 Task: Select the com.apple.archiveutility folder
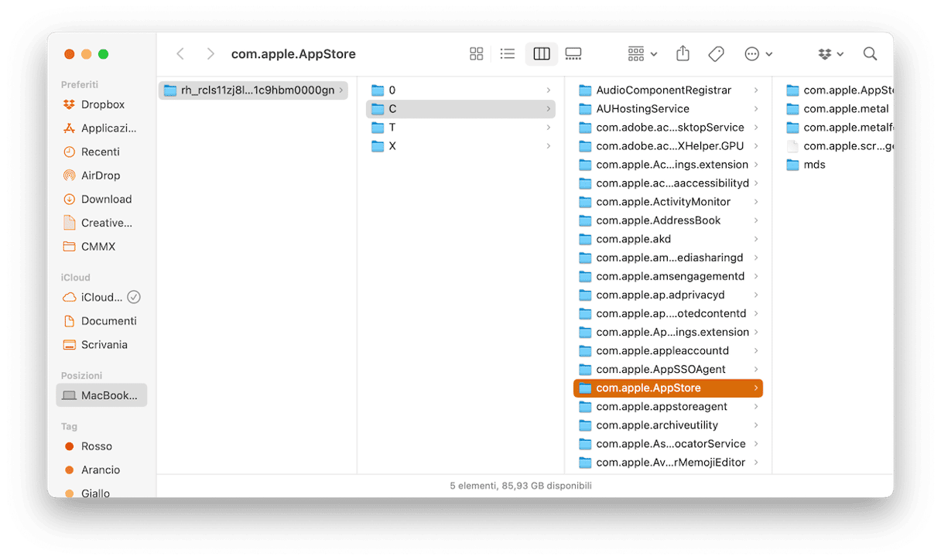[668, 425]
